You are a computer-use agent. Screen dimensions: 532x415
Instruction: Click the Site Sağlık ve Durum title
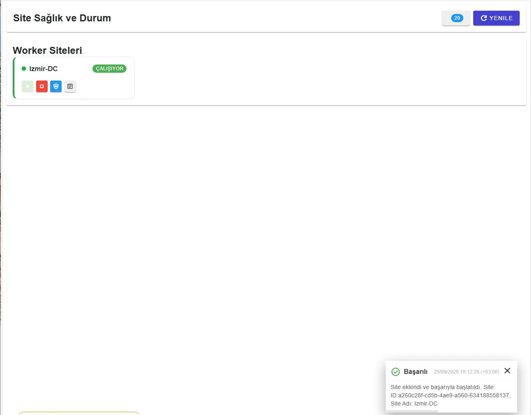62,18
